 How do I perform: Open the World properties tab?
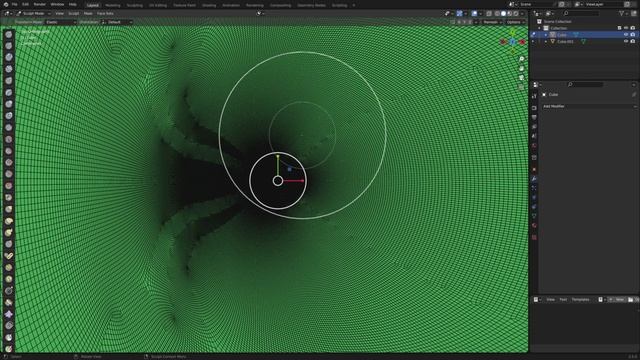(534, 146)
